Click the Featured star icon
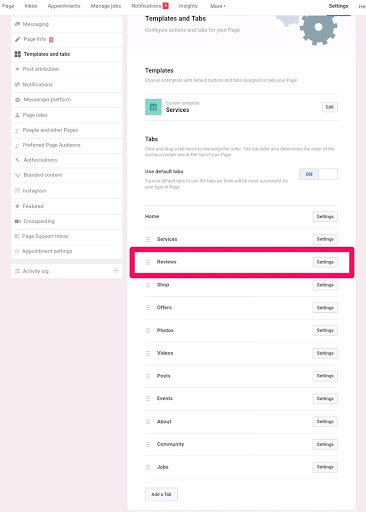 (x=17, y=206)
